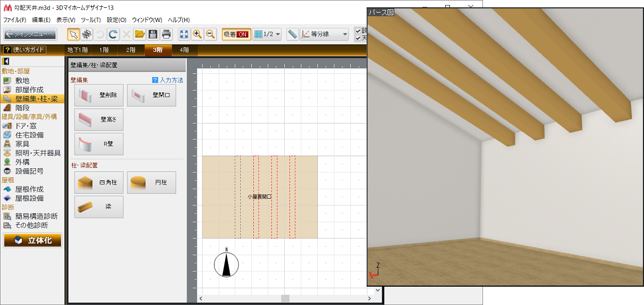Click the 梁 beam placement button
The height and width of the screenshot is (305, 644).
pyautogui.click(x=99, y=207)
